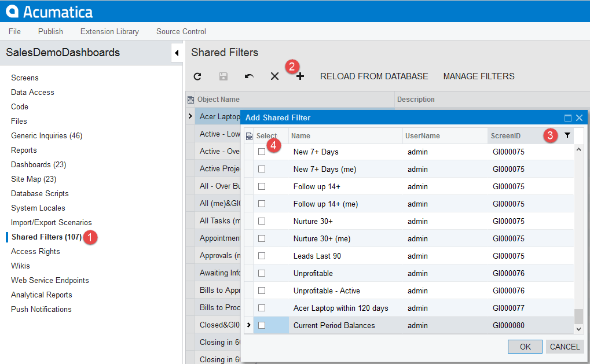Sort background grid by Object Name header
Screen dimensions: 590x364
[295, 100]
